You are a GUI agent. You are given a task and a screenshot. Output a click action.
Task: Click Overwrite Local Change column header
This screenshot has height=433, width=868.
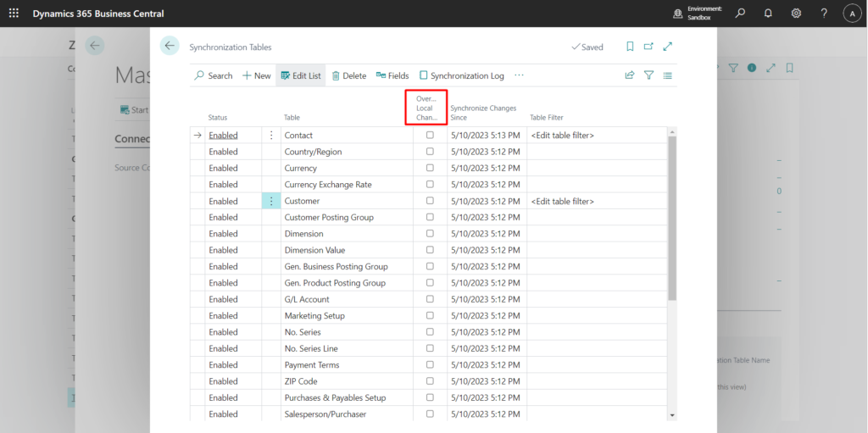coord(426,108)
